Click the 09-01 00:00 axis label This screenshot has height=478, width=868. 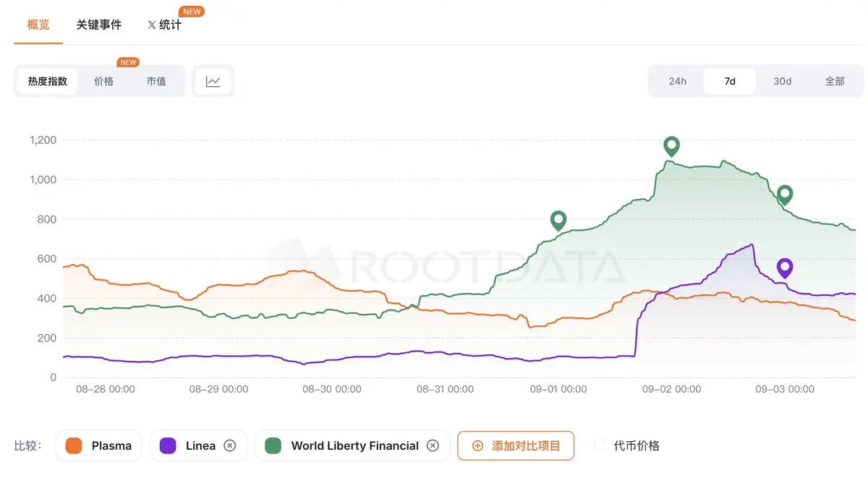pyautogui.click(x=558, y=389)
